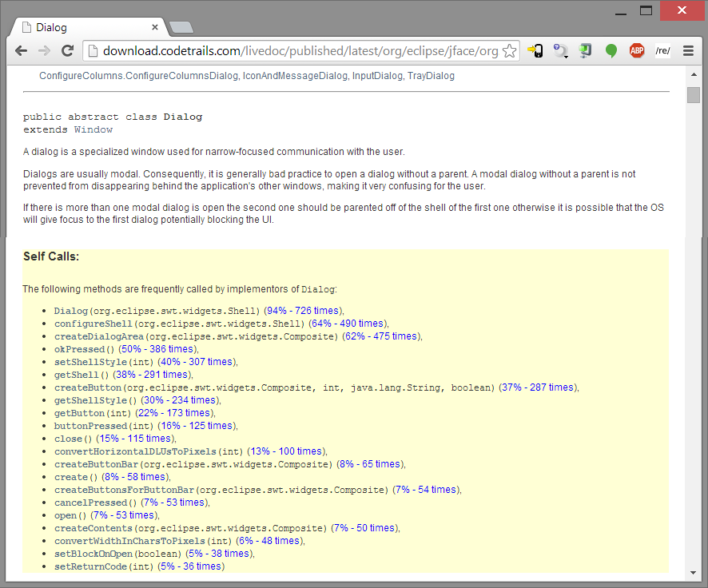Open the green monitor extension icon
Viewport: 708px width, 588px height.
[x=586, y=51]
